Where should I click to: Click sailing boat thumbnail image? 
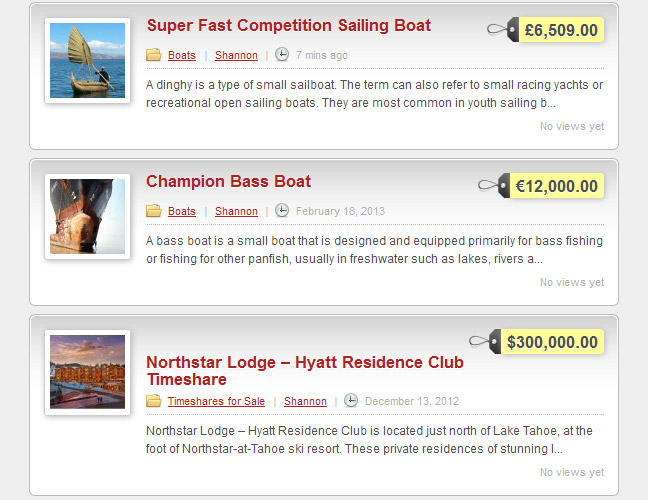[x=88, y=60]
